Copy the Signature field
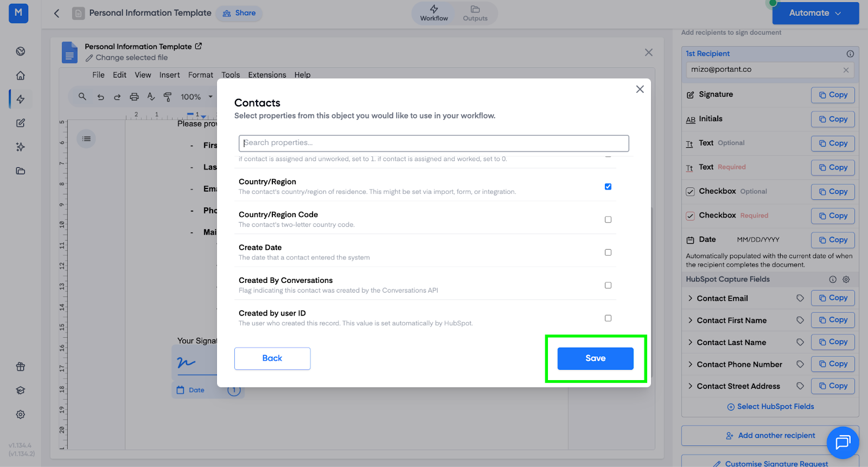Viewport: 868px width, 467px height. pos(833,95)
